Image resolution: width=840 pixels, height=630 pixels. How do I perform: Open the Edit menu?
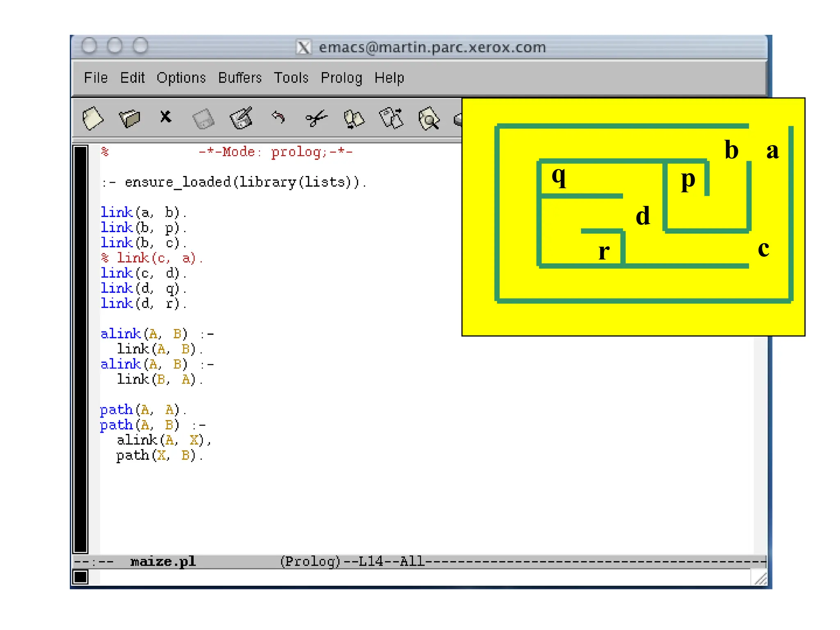coord(132,78)
